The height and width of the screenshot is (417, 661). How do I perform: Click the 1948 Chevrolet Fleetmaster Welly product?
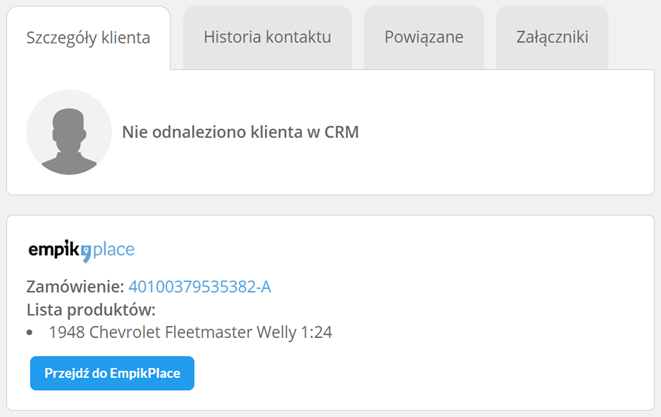pyautogui.click(x=190, y=332)
